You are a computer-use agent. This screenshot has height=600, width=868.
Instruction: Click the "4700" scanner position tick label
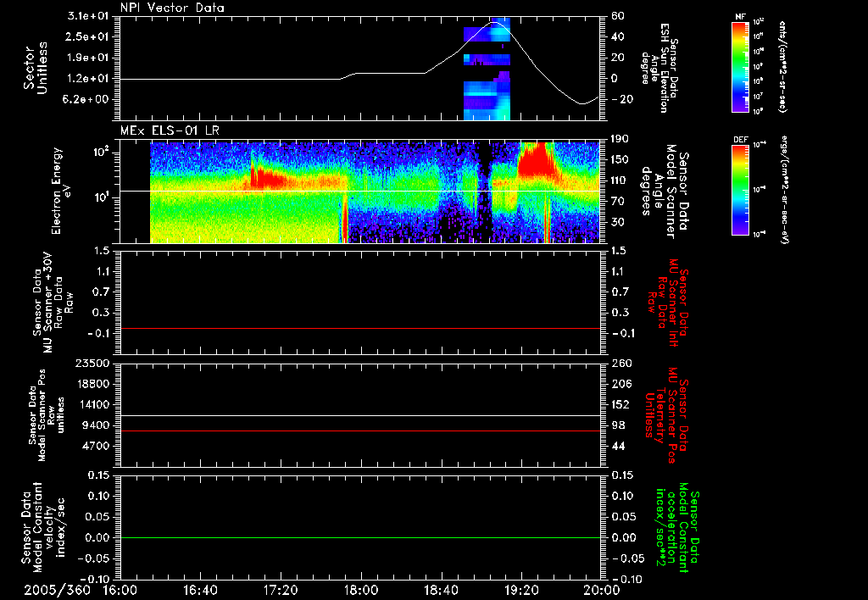pos(97,446)
